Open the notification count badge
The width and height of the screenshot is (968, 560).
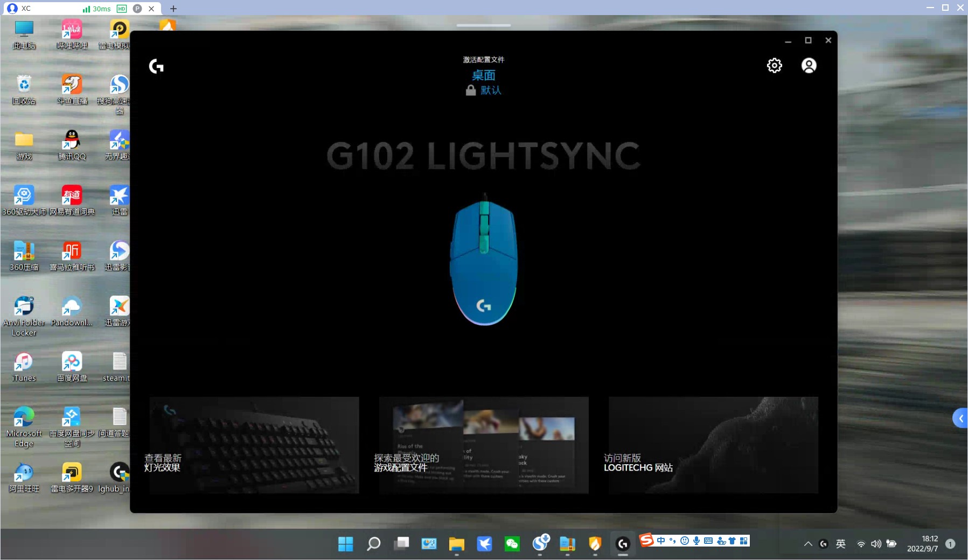[x=951, y=544]
